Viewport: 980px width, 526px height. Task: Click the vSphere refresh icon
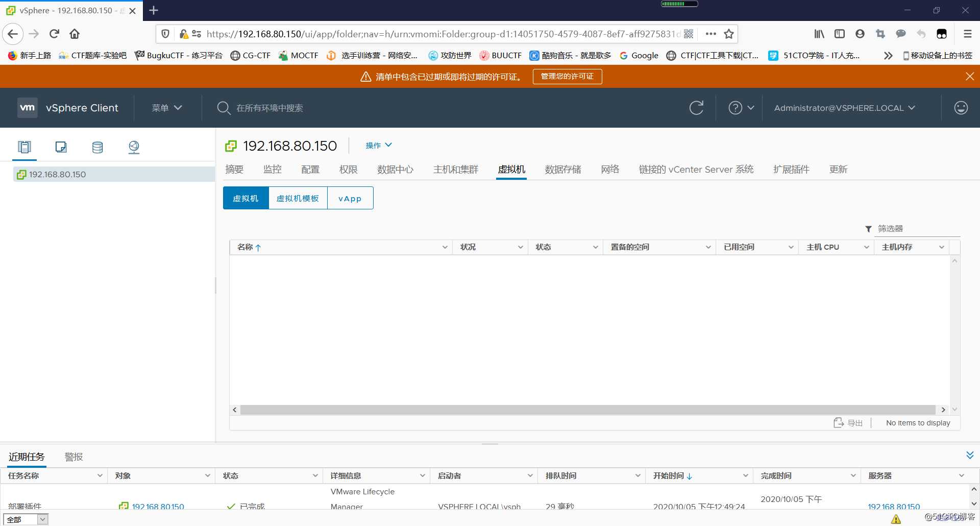pyautogui.click(x=696, y=108)
